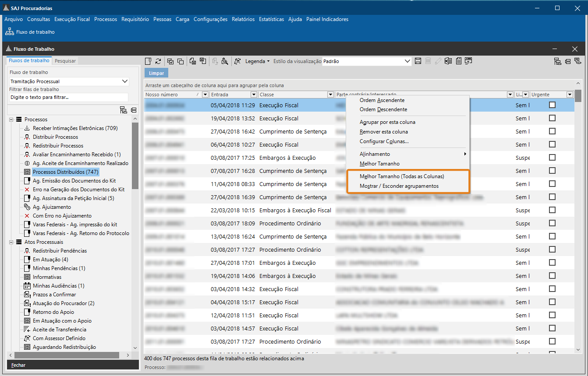Collapse the Processos tree node
Screen dimensions: 588x376
tap(11, 119)
